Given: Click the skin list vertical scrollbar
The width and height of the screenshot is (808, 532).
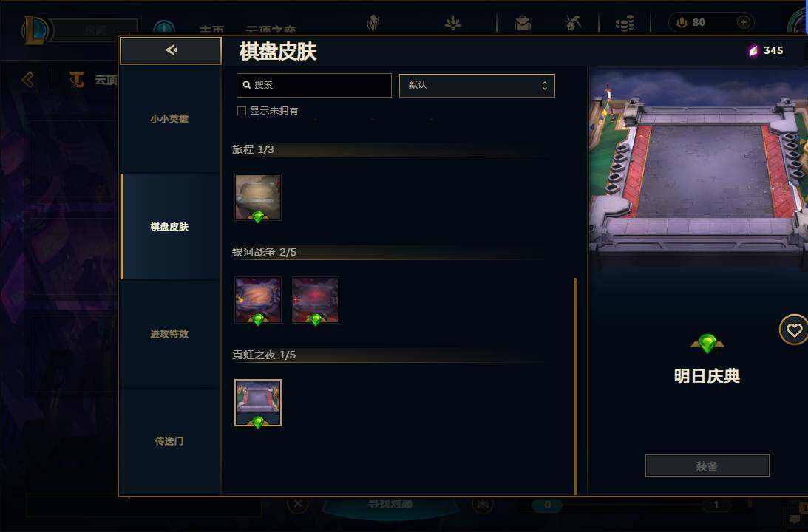Looking at the screenshot, I should point(575,386).
